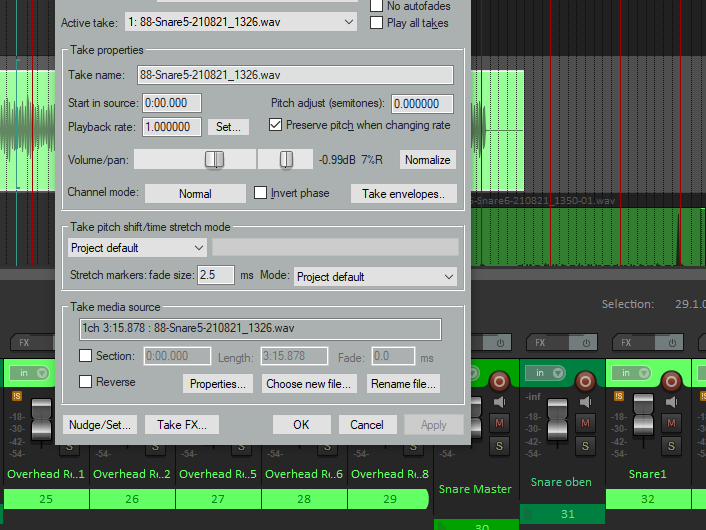The height and width of the screenshot is (530, 706).
Task: Mute the Snare oben track
Action: 585,423
